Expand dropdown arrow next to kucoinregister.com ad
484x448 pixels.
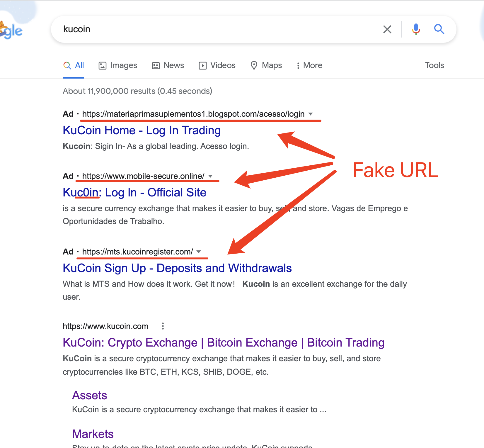(199, 252)
